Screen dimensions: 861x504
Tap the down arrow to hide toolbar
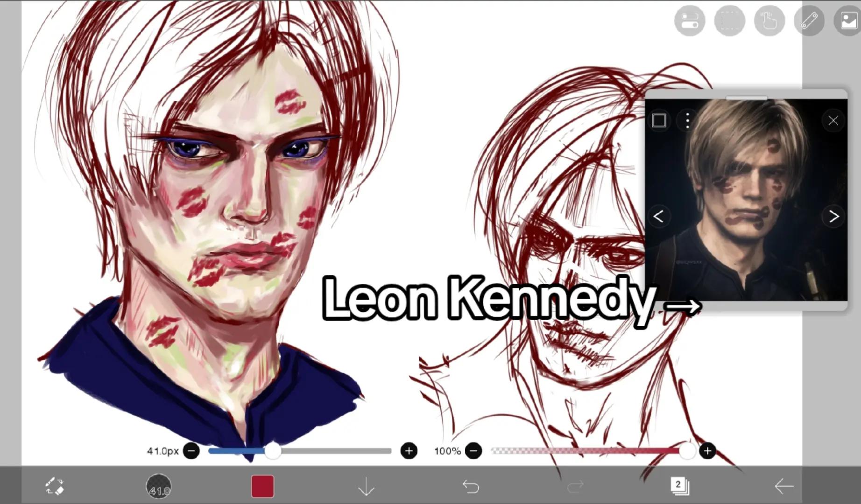tap(367, 486)
